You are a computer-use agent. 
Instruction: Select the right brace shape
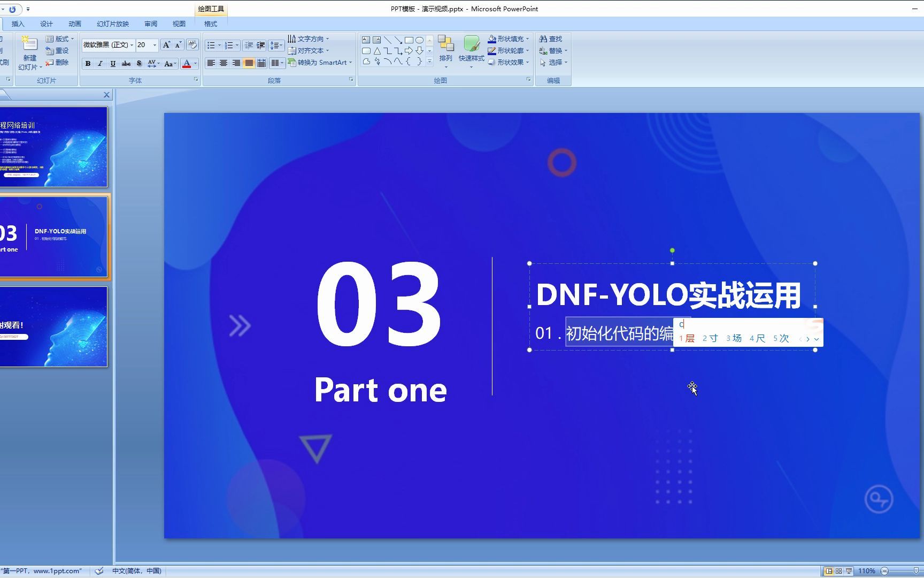point(419,62)
